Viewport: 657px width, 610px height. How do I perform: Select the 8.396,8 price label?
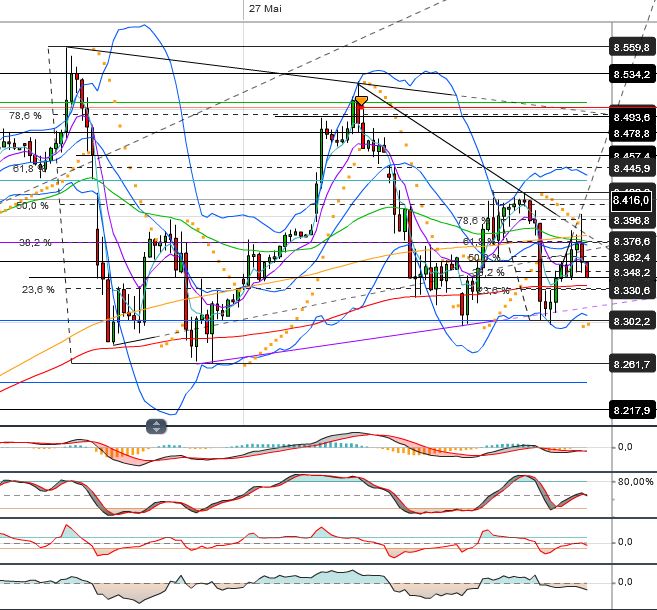click(632, 220)
